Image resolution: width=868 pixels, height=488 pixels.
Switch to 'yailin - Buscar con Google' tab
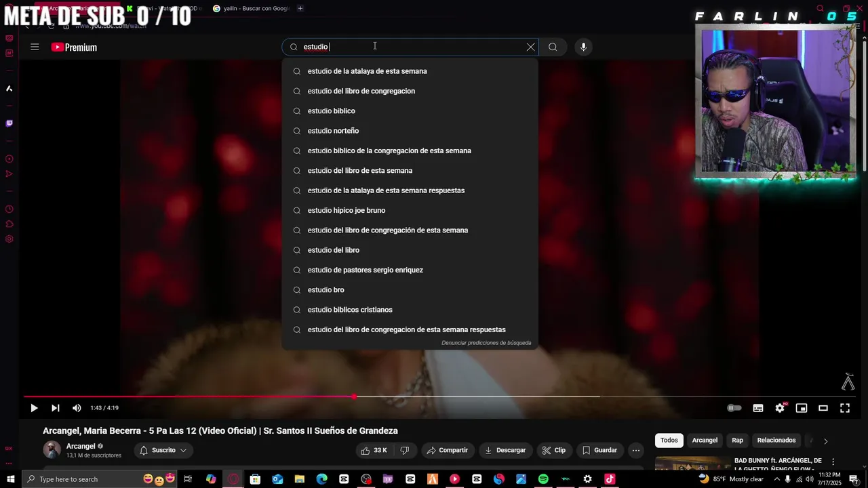(x=251, y=8)
